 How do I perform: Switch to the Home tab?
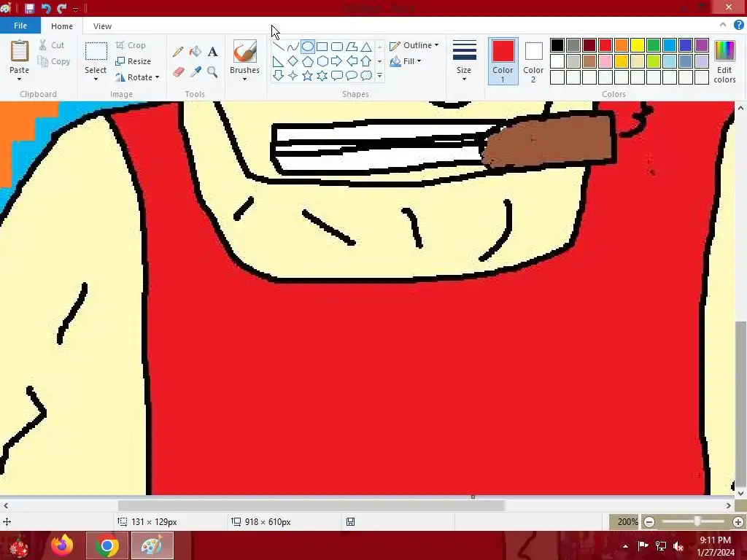62,26
